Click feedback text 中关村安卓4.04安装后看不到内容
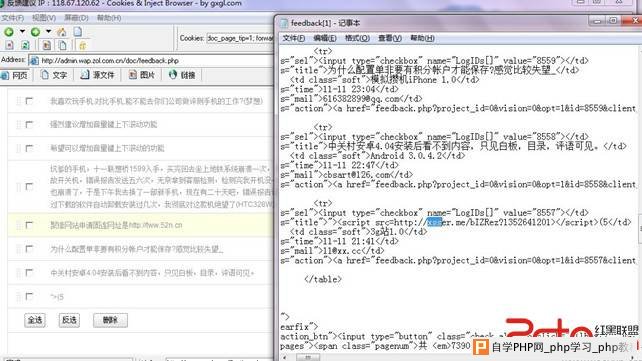The image size is (642, 361). tap(152, 273)
